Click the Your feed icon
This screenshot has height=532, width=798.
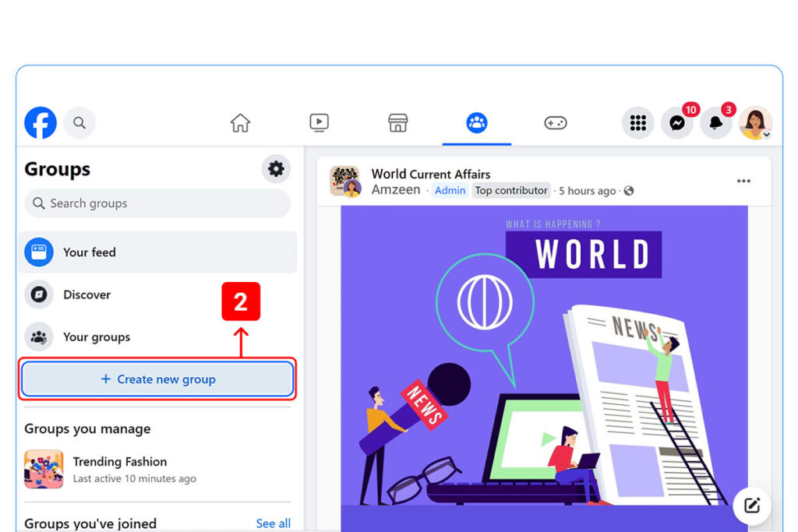(39, 252)
